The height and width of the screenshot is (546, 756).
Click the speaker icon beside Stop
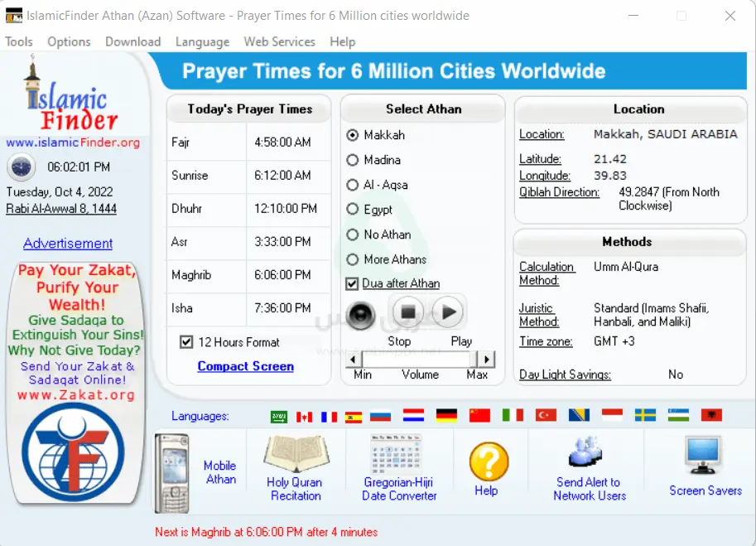click(x=361, y=314)
